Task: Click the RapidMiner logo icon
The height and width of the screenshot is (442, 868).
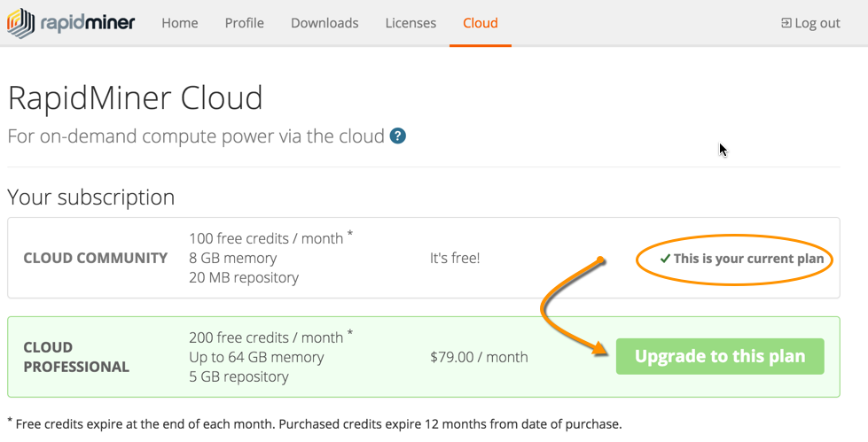Action: tap(21, 24)
